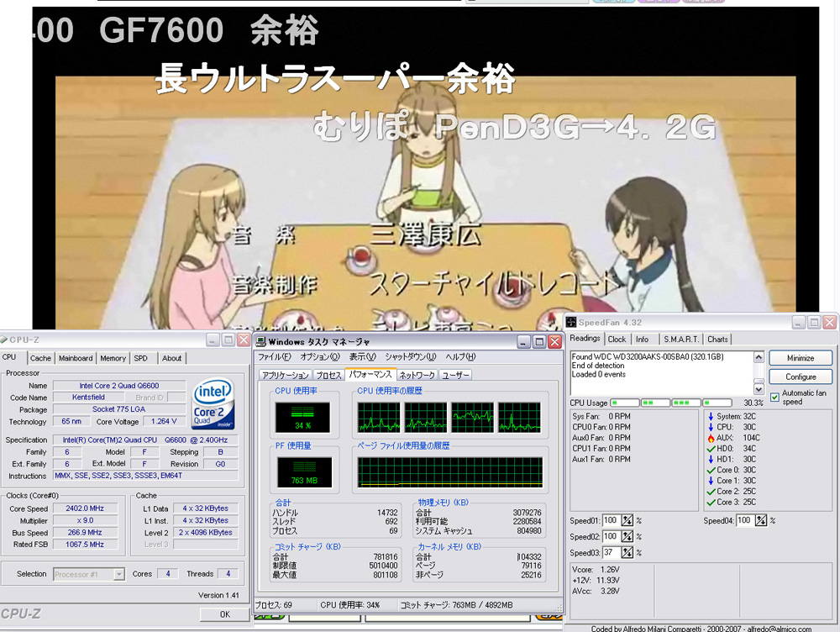
Task: Open the Clock tab in SpeedFan
Action: [617, 340]
